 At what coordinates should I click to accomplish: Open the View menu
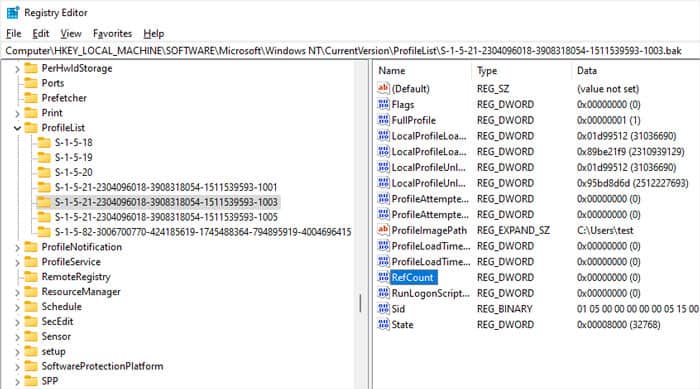(x=71, y=33)
